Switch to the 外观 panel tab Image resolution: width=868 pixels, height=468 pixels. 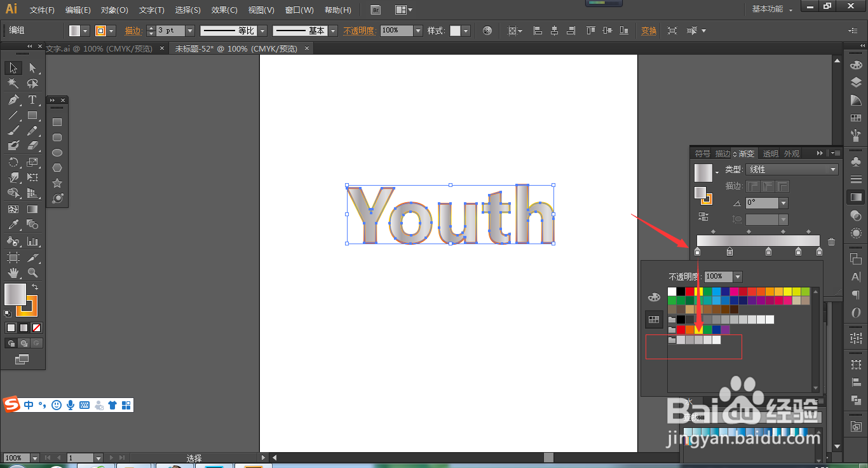(x=792, y=153)
